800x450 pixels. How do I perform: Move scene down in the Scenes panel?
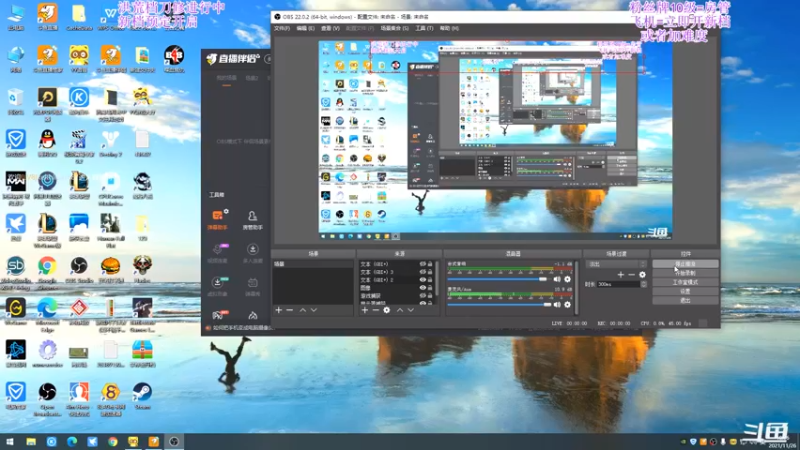(314, 310)
